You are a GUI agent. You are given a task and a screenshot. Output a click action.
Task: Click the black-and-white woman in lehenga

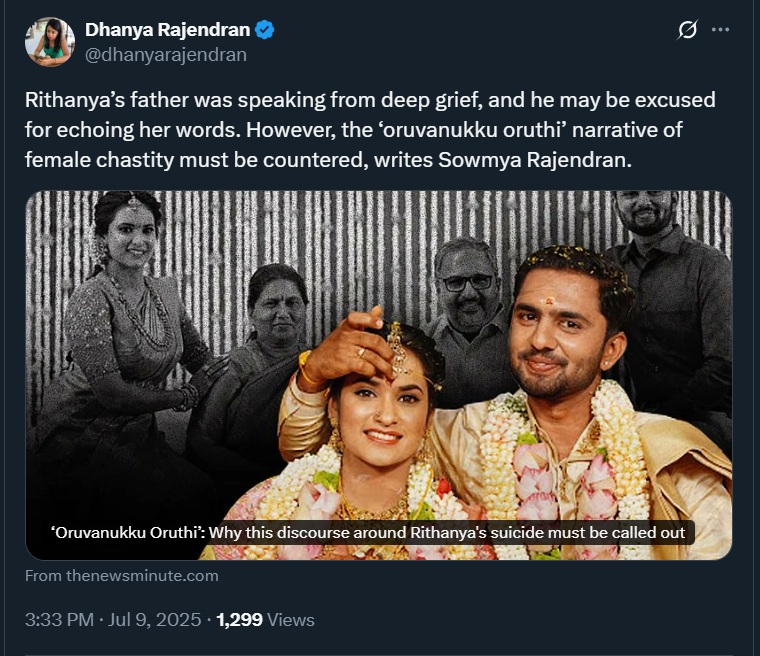click(130, 300)
